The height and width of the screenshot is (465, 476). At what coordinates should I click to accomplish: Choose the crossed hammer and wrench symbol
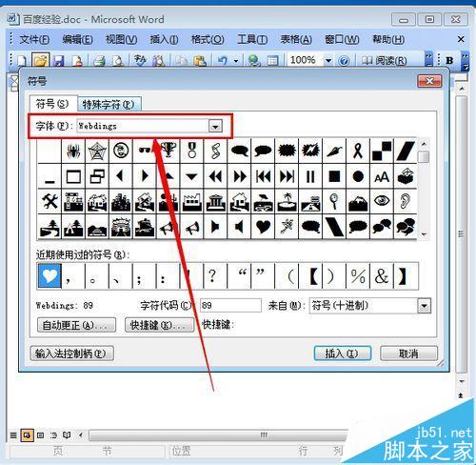[50, 201]
